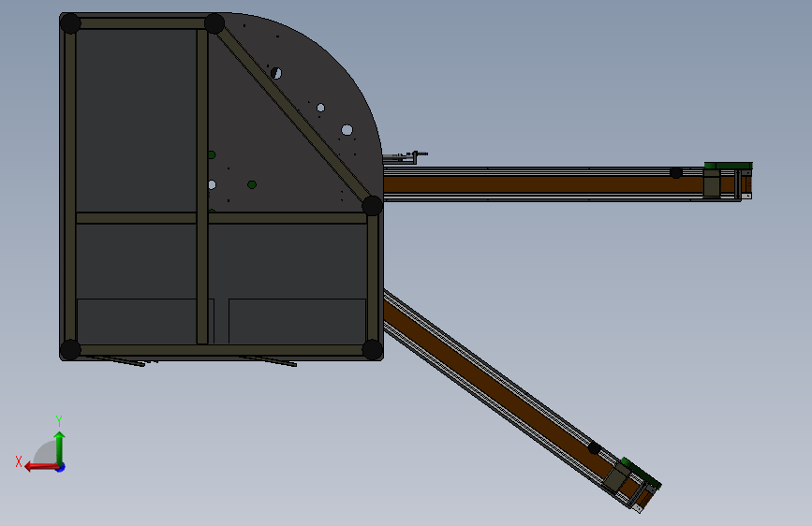
Task: Select the small toggle clamp above the horizontal conveyor
Action: (406, 157)
